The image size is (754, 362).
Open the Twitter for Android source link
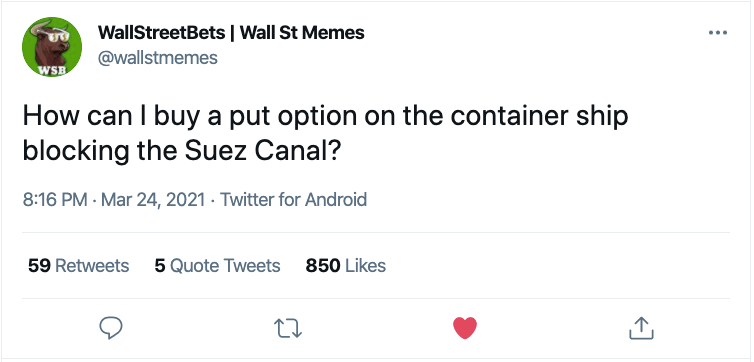[x=293, y=199]
